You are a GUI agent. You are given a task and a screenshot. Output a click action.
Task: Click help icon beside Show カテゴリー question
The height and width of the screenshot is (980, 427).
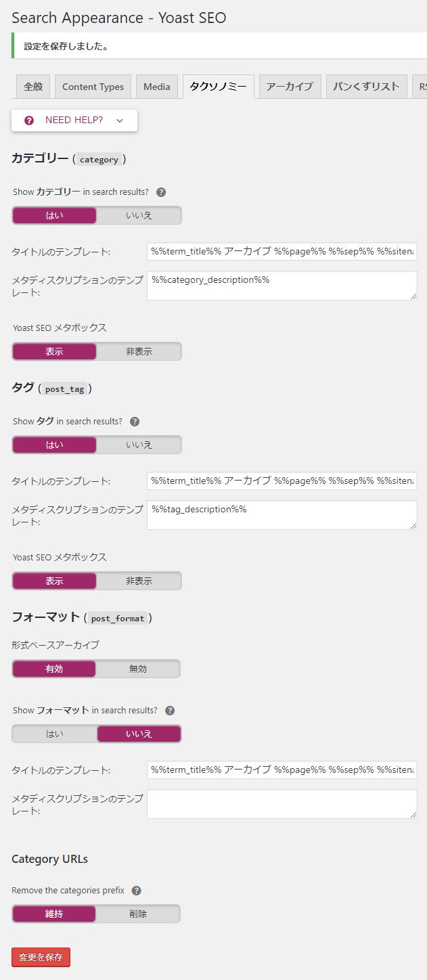tap(161, 192)
